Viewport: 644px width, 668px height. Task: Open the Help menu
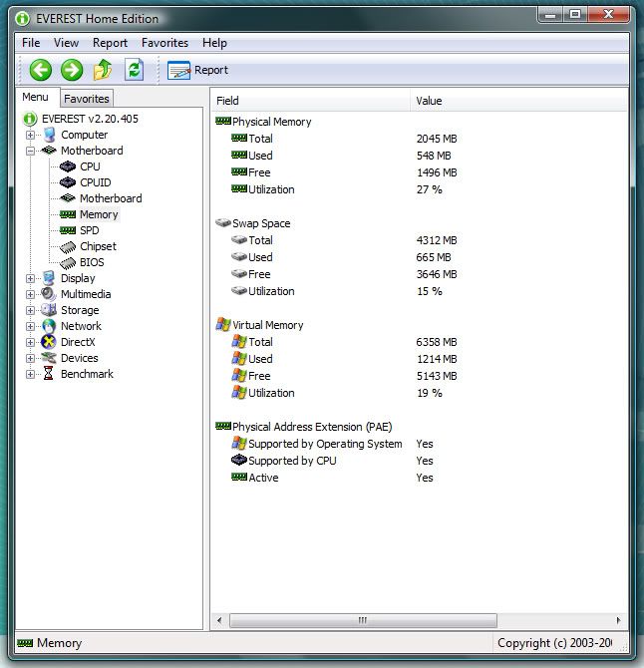click(x=214, y=43)
